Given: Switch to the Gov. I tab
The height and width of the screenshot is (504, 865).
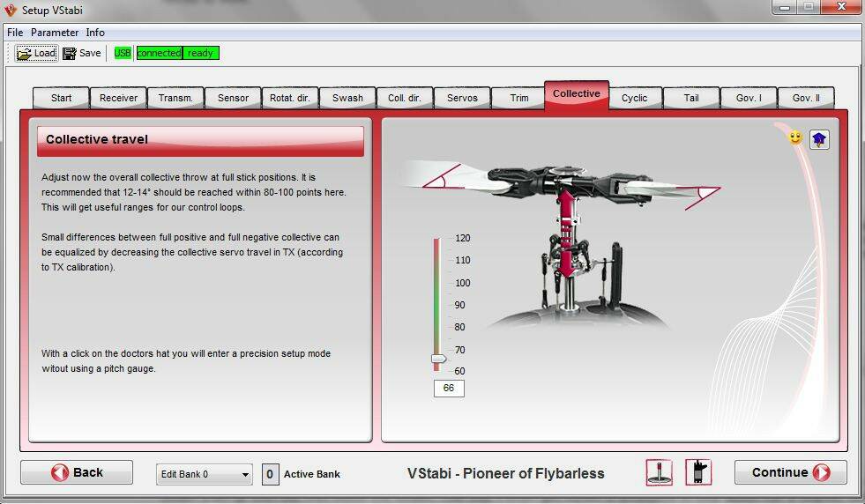Looking at the screenshot, I should pyautogui.click(x=749, y=98).
